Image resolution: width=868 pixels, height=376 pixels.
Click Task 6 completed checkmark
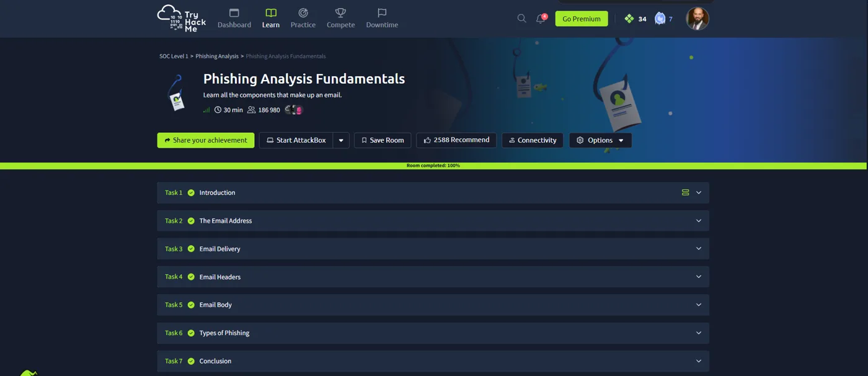click(191, 333)
